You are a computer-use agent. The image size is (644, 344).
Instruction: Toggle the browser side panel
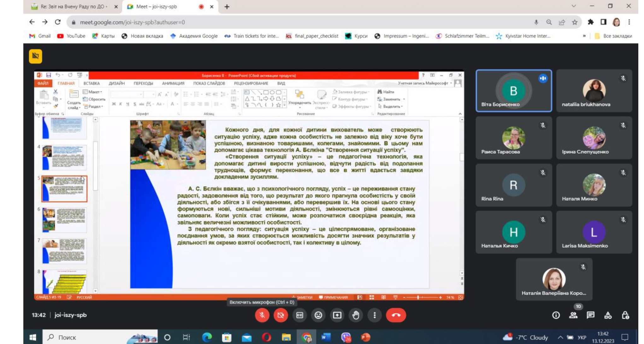pyautogui.click(x=603, y=22)
